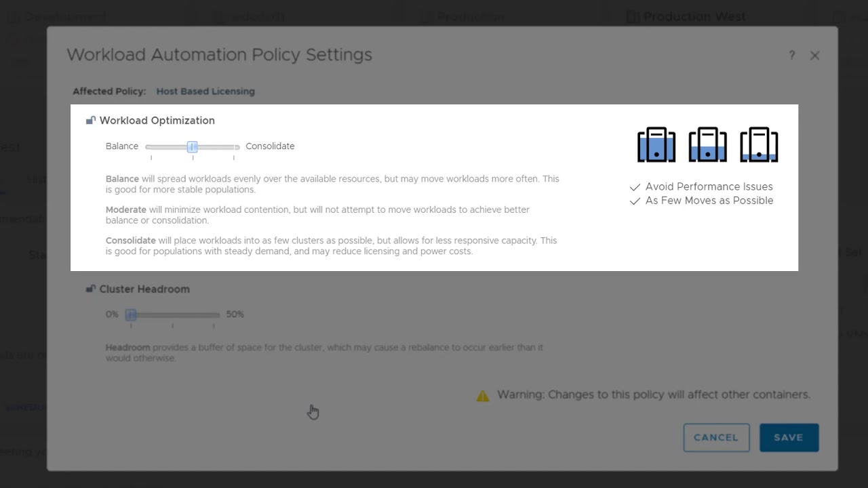Click the Avoid Performance Issues checkmark item
The height and width of the screenshot is (488, 868).
701,186
